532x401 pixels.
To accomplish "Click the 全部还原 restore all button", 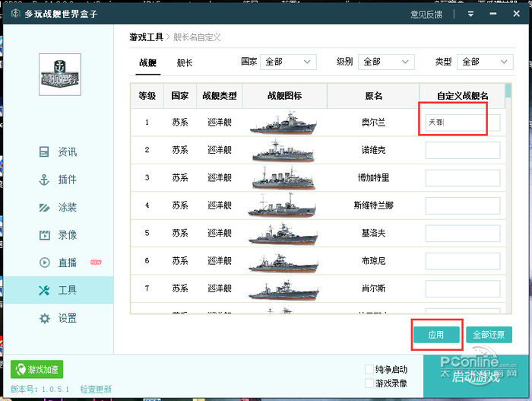I will tap(489, 335).
